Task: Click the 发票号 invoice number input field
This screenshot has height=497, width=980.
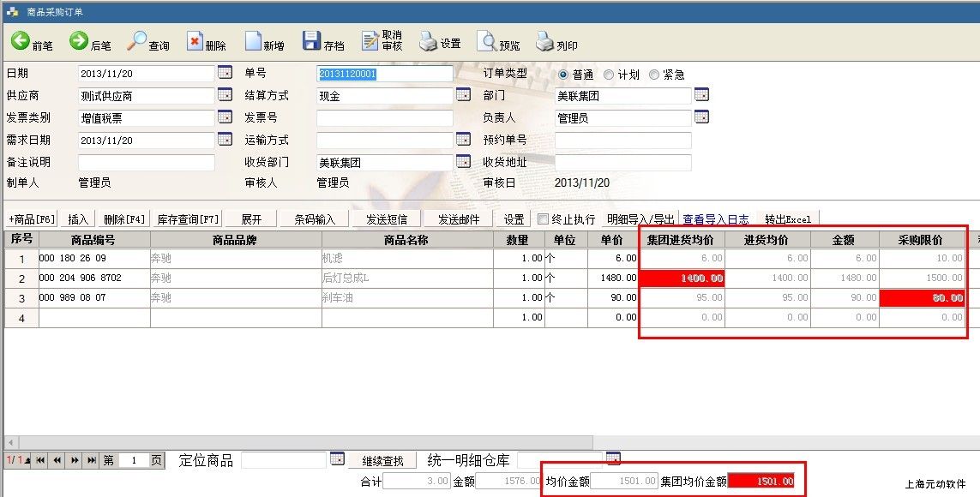Action: tap(384, 118)
